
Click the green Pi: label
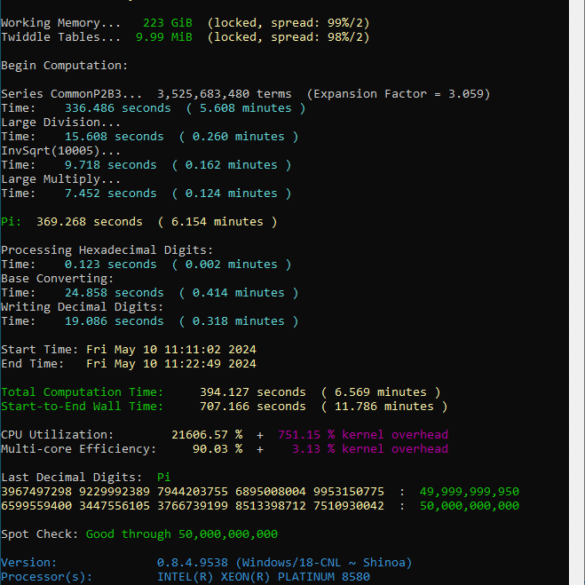point(11,222)
